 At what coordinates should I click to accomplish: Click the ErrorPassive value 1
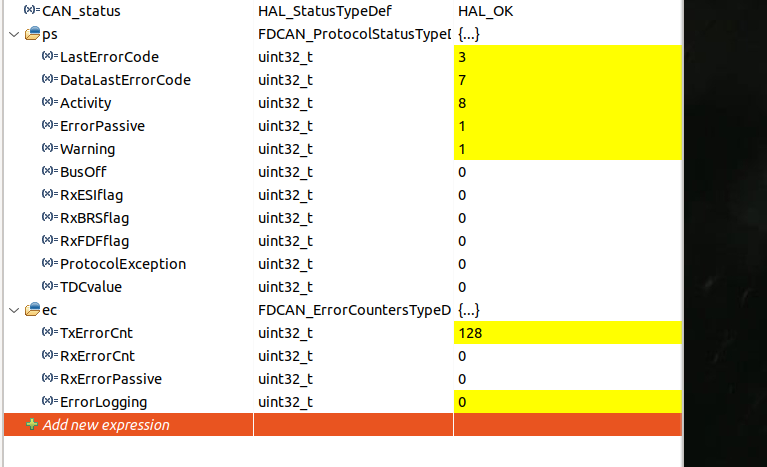[567, 126]
